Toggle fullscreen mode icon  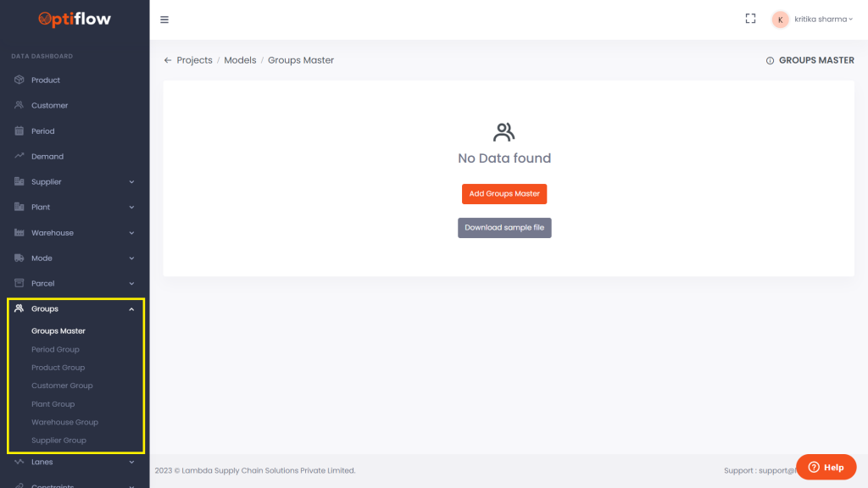point(750,19)
